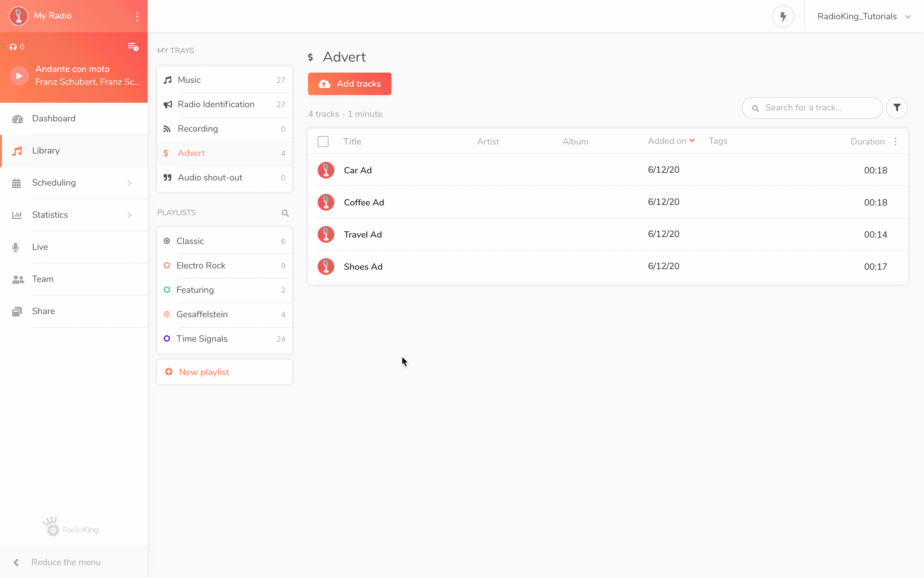Sort tracks by Artist column

pyautogui.click(x=488, y=141)
